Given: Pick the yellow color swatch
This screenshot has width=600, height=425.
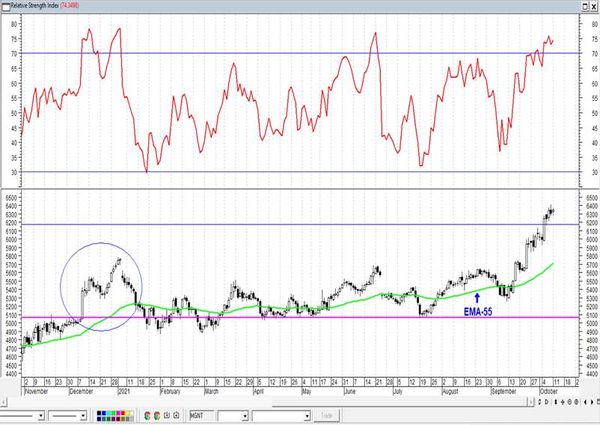Looking at the screenshot, I should click(127, 413).
